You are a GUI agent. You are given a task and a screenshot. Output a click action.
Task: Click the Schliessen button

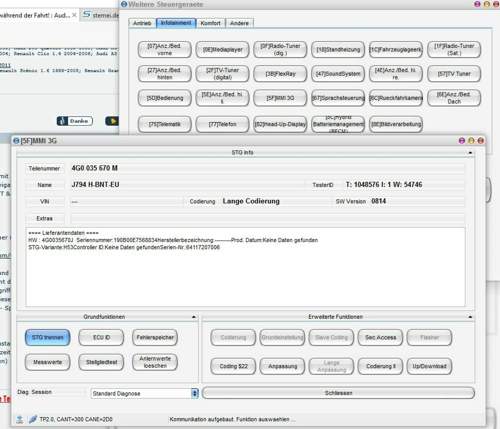338,393
